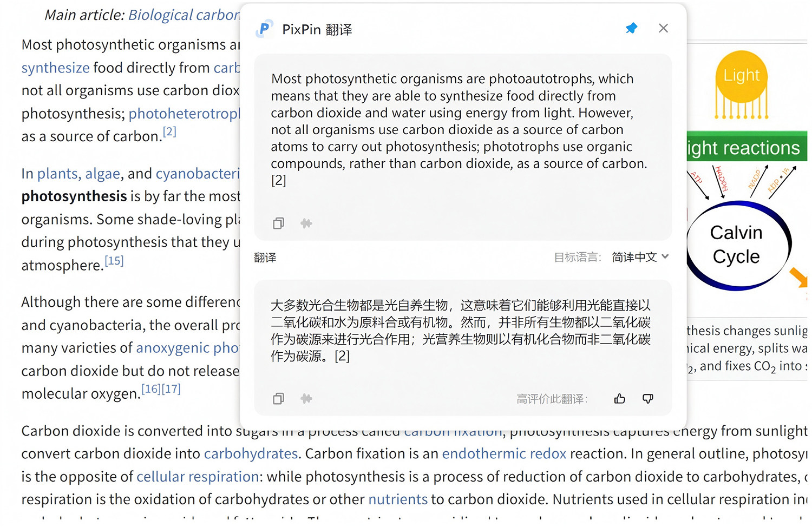Open target language dropdown 简体中文

point(640,257)
